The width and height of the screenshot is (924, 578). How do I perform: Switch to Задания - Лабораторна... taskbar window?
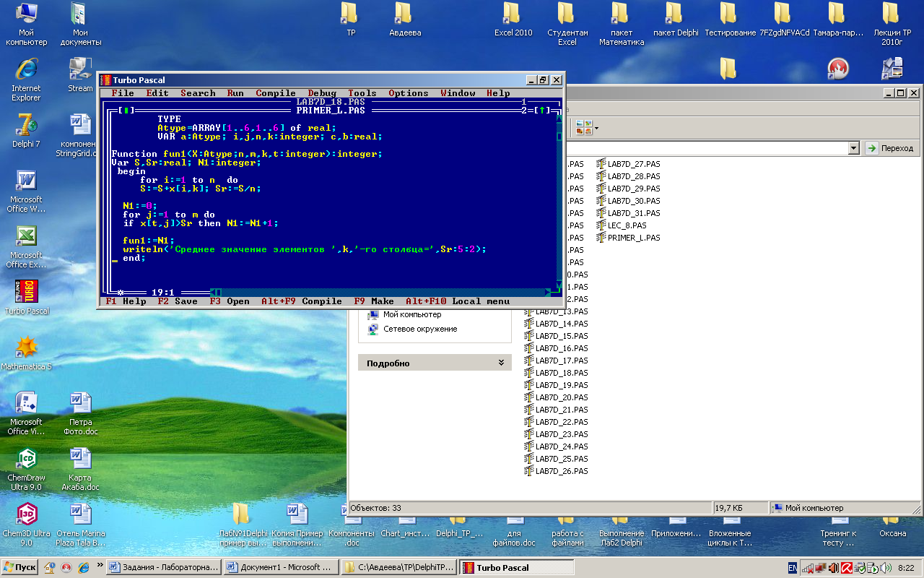[x=164, y=568]
